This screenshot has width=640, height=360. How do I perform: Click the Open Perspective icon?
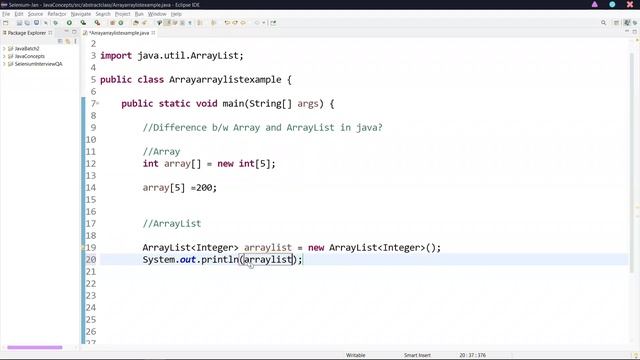(616, 23)
